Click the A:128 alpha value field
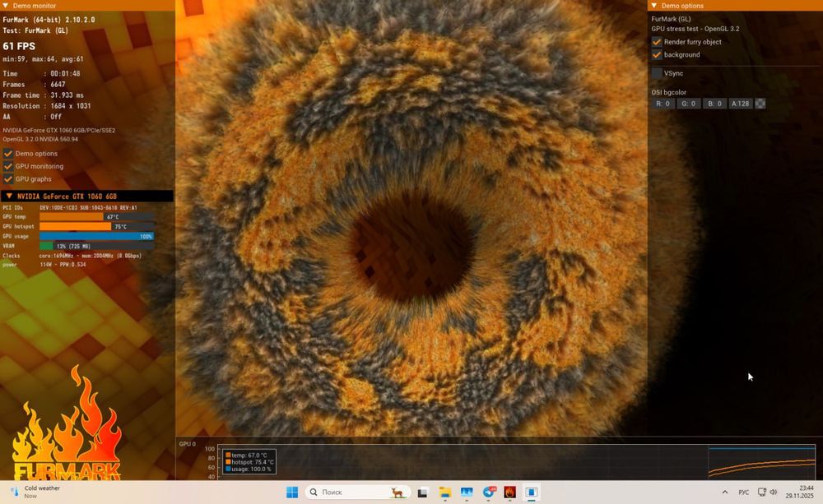 tap(741, 104)
